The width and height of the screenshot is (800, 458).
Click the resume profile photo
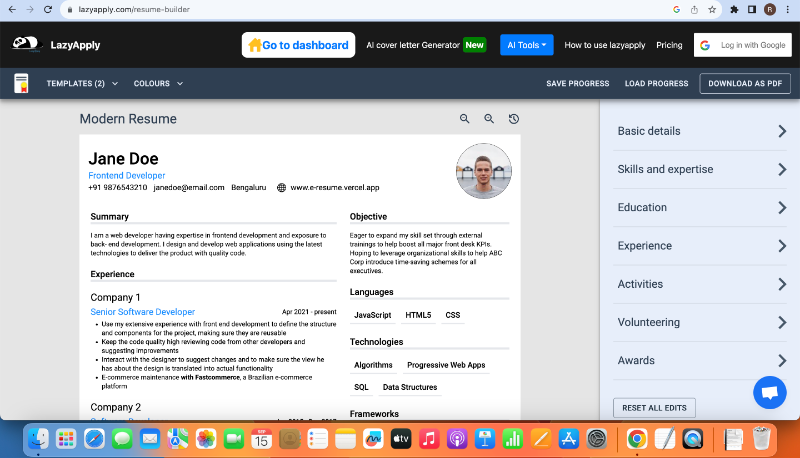pos(484,171)
